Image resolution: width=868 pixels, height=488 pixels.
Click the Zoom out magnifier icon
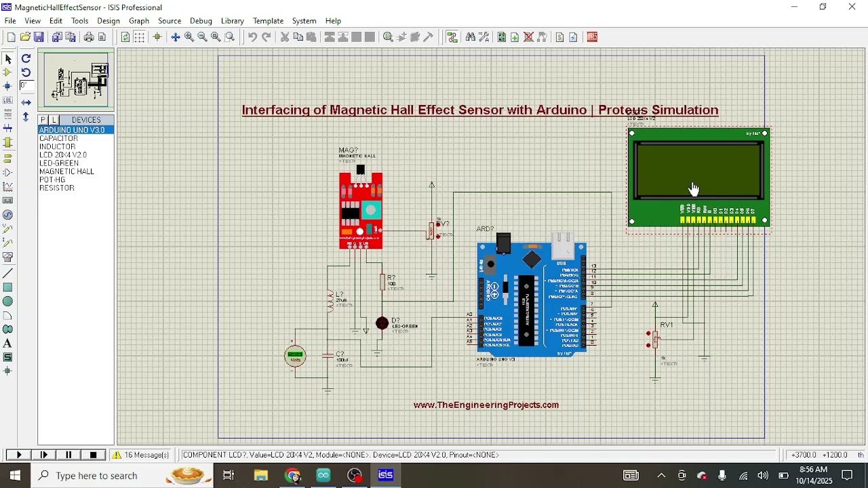click(x=202, y=37)
